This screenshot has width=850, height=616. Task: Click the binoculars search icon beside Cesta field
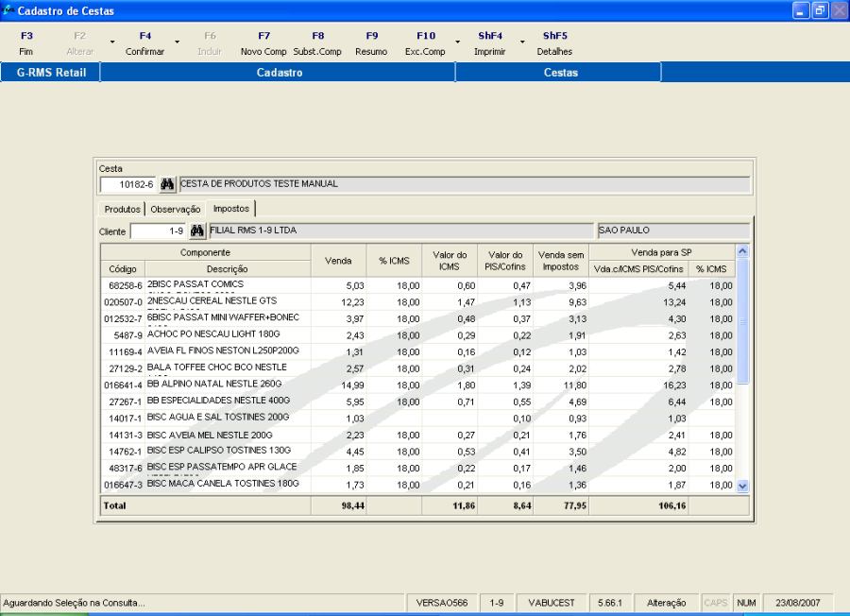coord(167,184)
